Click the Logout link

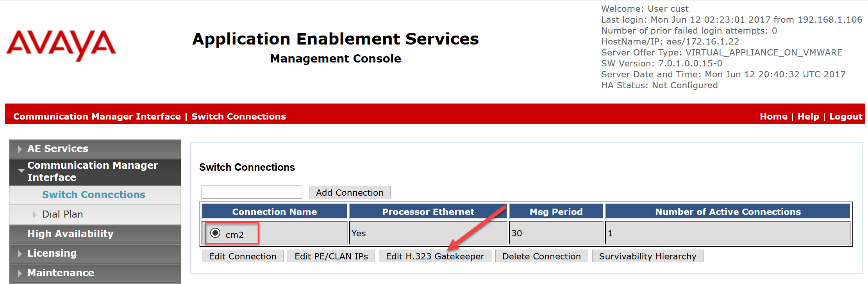(846, 116)
